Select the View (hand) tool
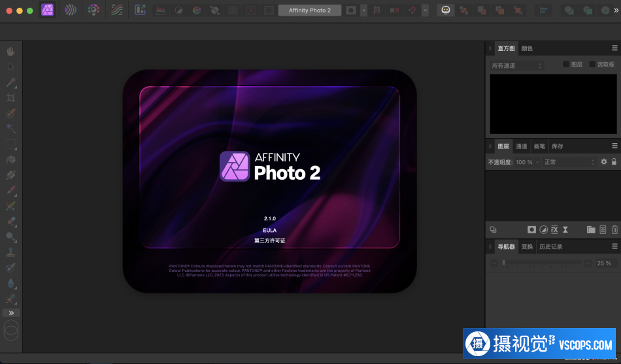Viewport: 621px width, 364px height. pyautogui.click(x=10, y=52)
